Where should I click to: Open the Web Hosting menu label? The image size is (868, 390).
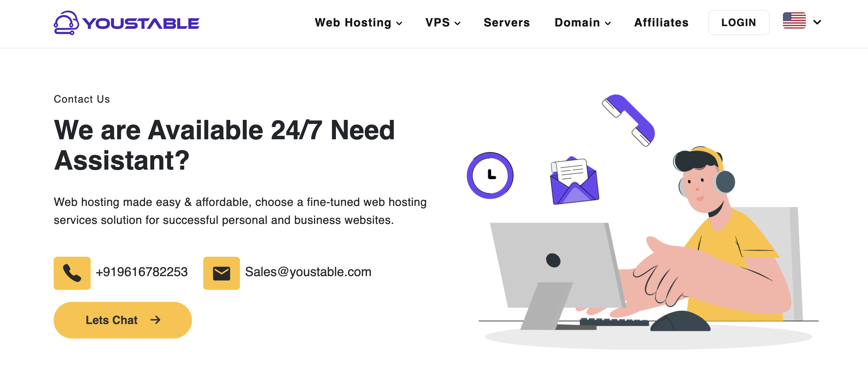(x=353, y=23)
